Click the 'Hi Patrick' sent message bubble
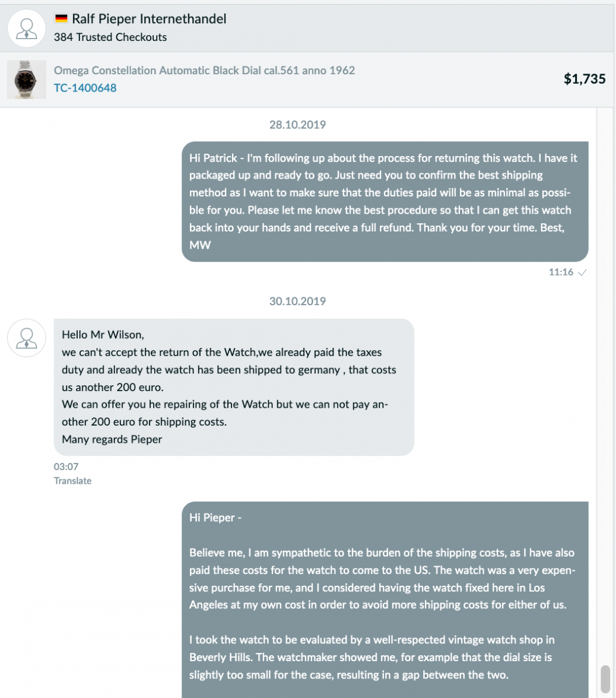 tap(385, 202)
